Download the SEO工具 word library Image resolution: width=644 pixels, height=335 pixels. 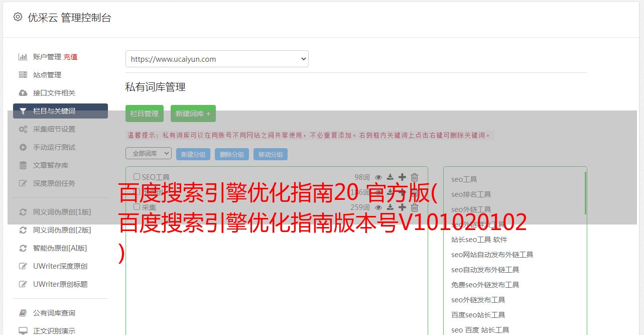click(390, 177)
